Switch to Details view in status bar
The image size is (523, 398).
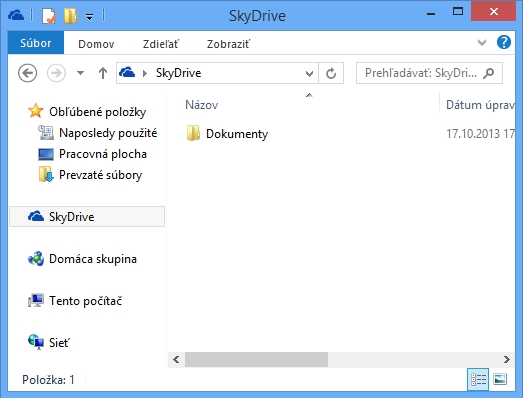pos(478,379)
